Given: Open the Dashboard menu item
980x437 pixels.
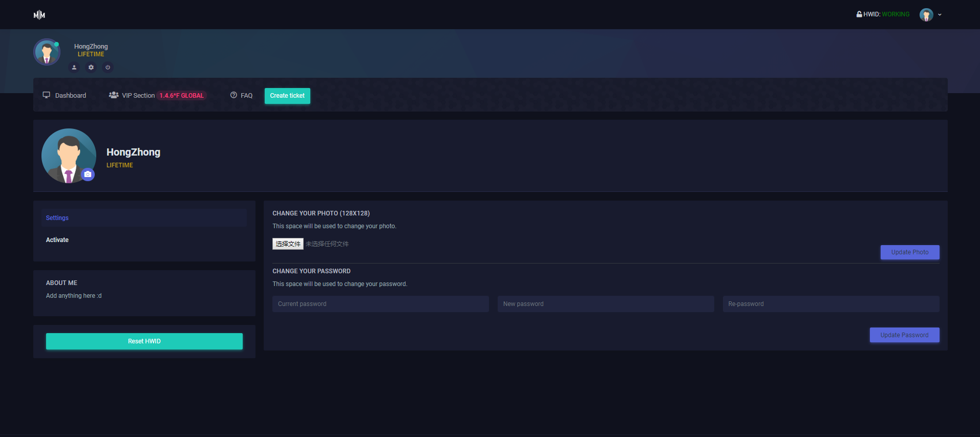Looking at the screenshot, I should click(x=65, y=96).
